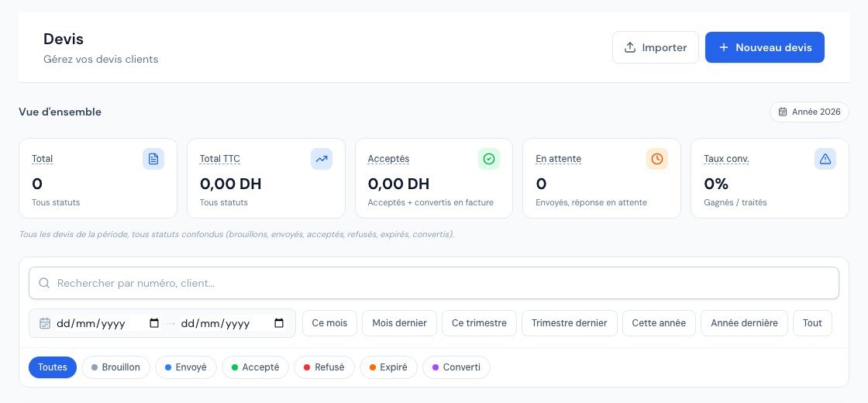Click 'Envoyés, réponse en attente' text
This screenshot has width=868, height=403.
pyautogui.click(x=591, y=202)
